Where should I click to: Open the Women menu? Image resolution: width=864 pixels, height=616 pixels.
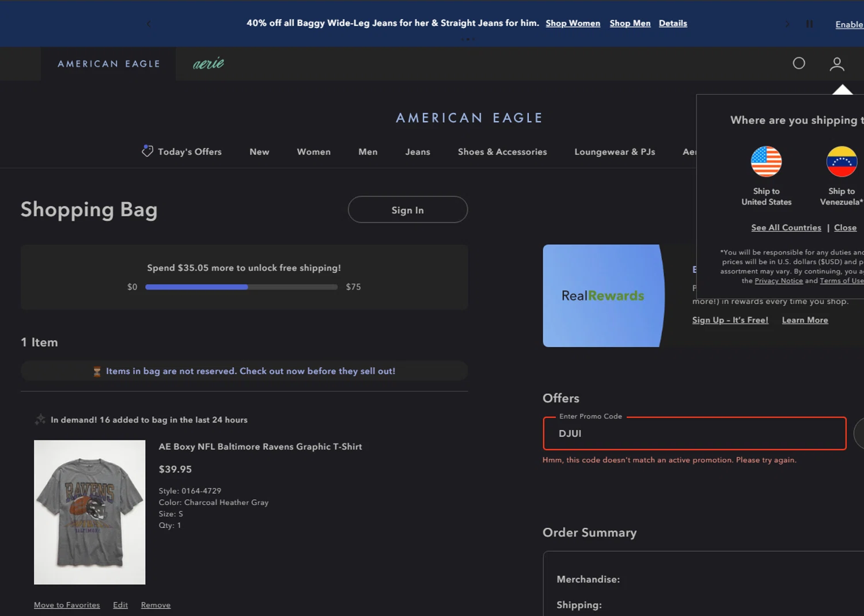(x=314, y=152)
